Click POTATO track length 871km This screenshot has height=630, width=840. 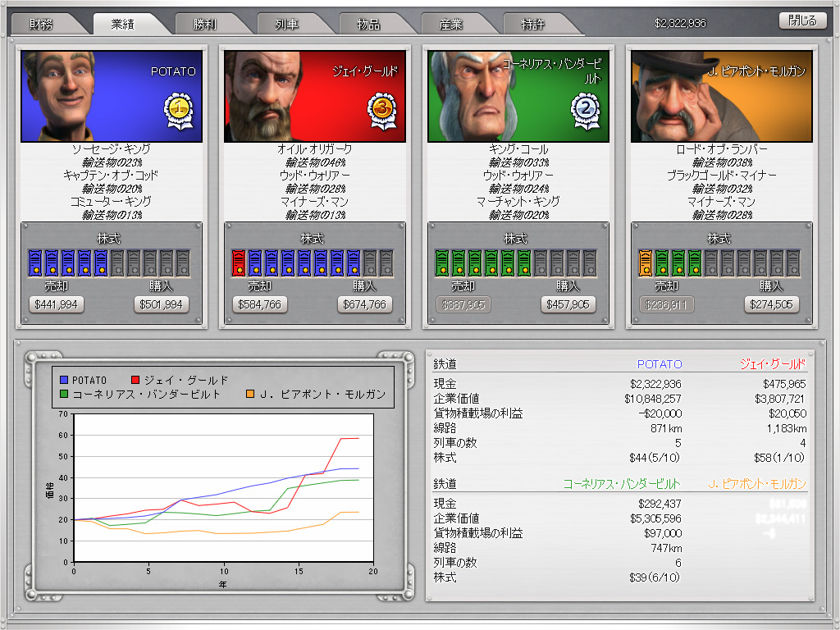(665, 428)
